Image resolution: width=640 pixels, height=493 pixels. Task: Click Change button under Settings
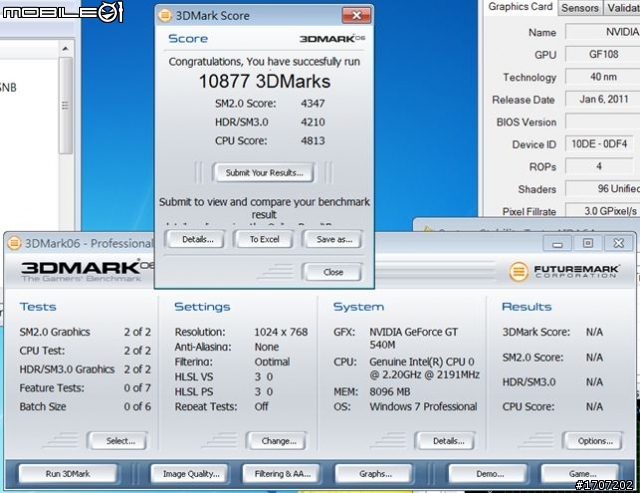click(x=277, y=441)
